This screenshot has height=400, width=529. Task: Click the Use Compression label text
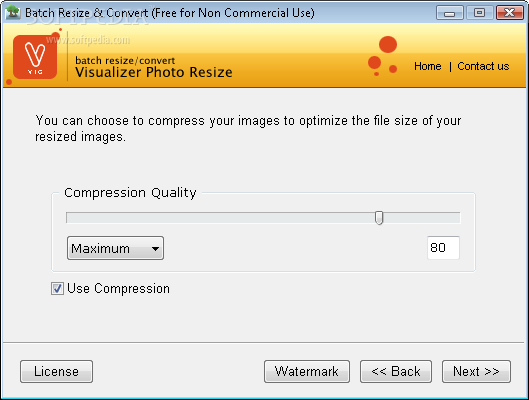[118, 289]
